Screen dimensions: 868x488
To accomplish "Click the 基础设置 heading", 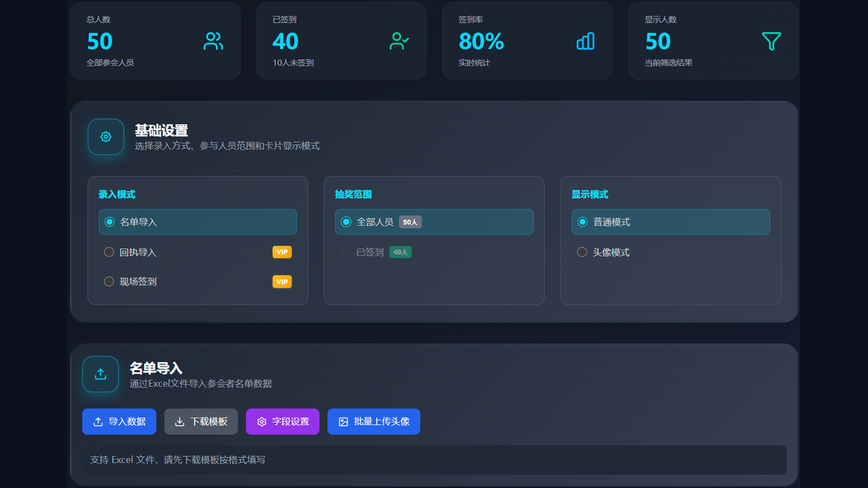I will [161, 131].
